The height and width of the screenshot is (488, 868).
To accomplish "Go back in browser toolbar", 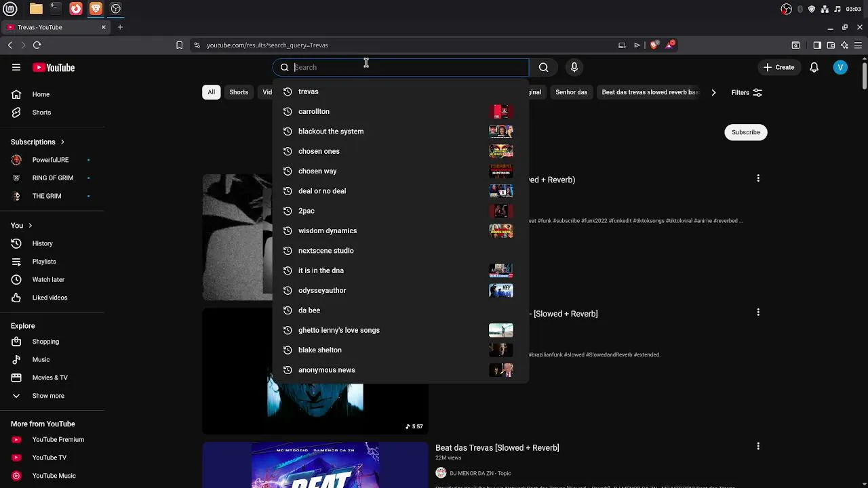I will tap(10, 45).
